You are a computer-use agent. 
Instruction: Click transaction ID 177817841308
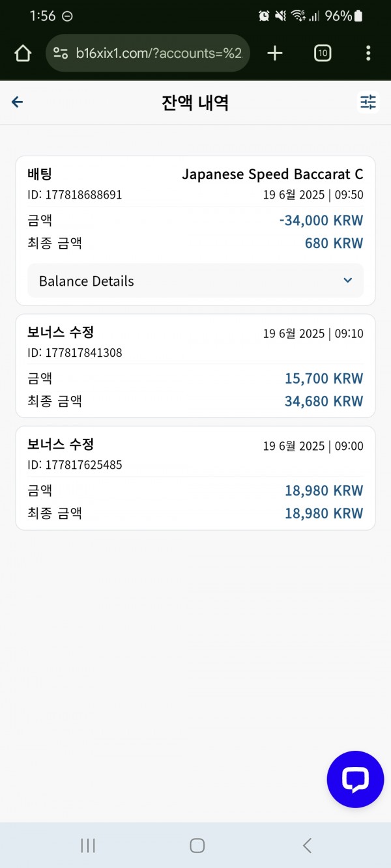[x=75, y=353]
